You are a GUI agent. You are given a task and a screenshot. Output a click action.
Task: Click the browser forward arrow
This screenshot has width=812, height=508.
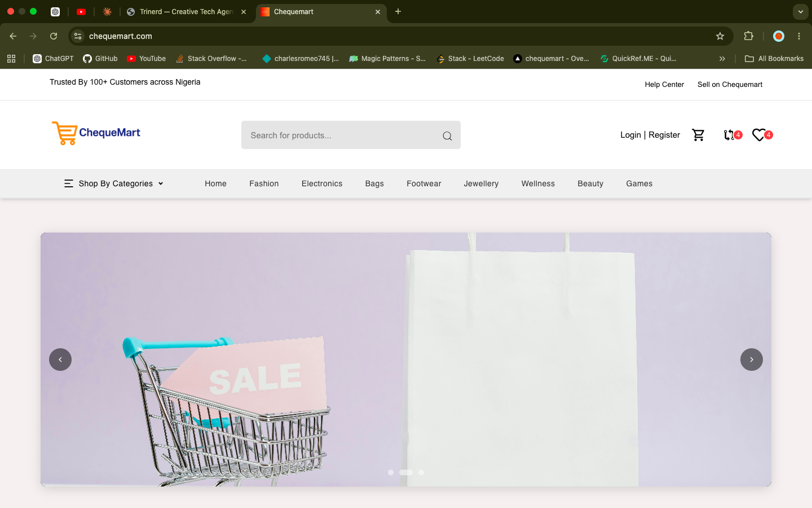[x=33, y=36]
